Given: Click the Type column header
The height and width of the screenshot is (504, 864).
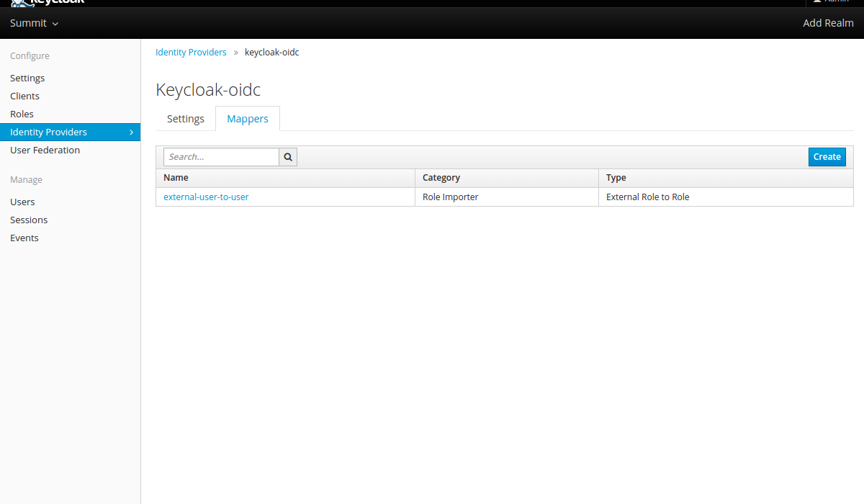Looking at the screenshot, I should [726, 178].
